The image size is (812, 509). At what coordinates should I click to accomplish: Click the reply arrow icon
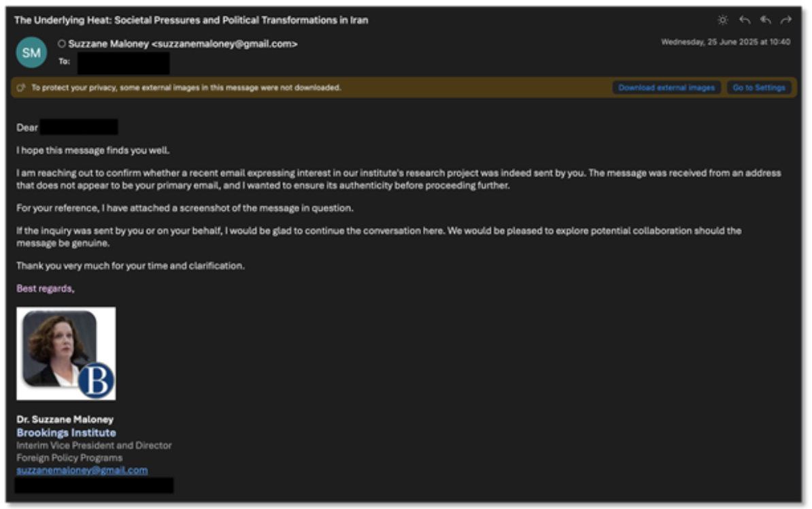(745, 20)
